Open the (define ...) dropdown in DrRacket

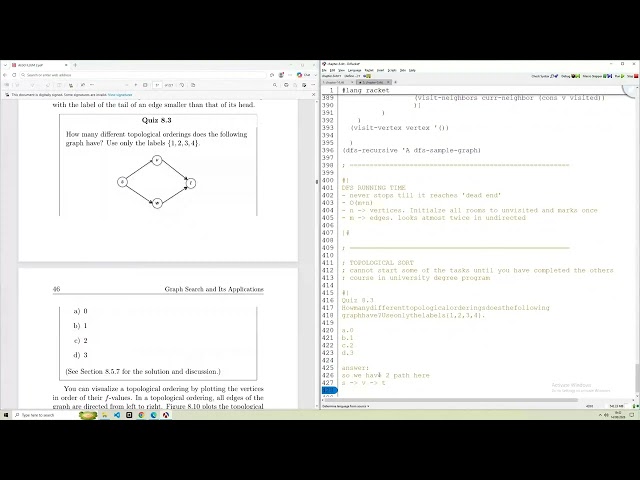tap(352, 76)
